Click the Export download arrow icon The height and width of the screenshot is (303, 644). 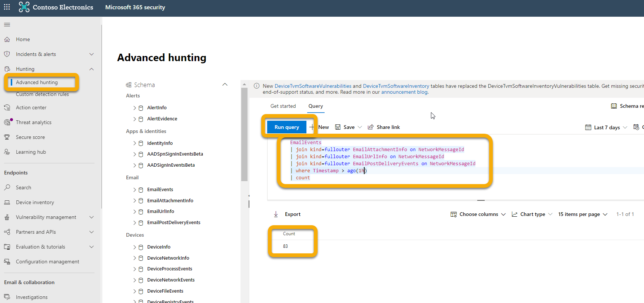pos(276,214)
